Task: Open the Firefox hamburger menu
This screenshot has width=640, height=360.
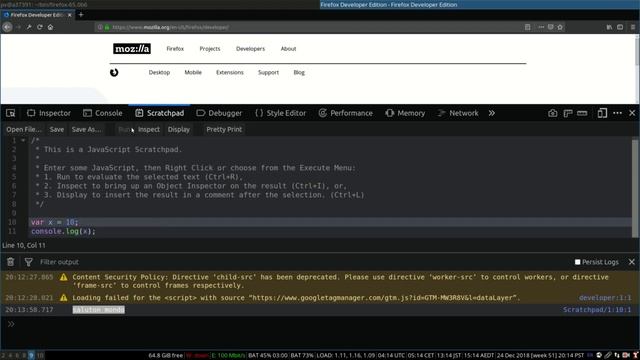Action: [x=633, y=27]
